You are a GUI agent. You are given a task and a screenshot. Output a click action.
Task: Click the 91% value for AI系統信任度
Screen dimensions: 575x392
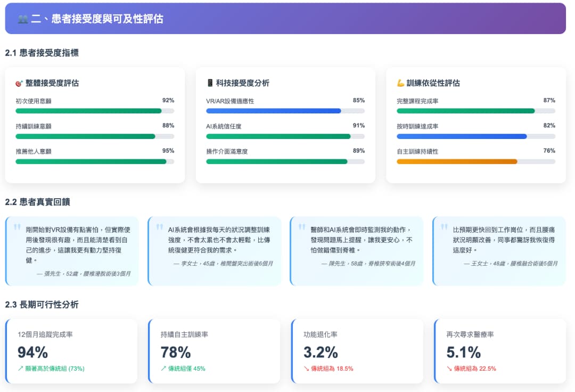pos(359,126)
